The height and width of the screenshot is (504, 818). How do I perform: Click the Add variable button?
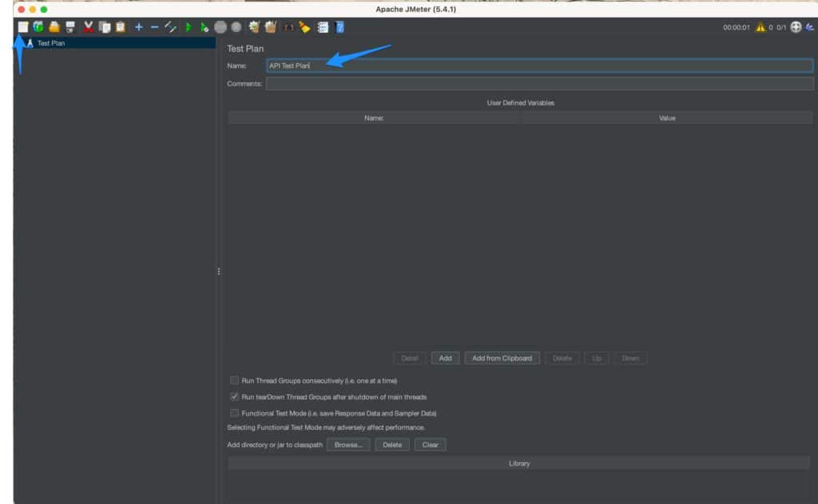pyautogui.click(x=445, y=359)
